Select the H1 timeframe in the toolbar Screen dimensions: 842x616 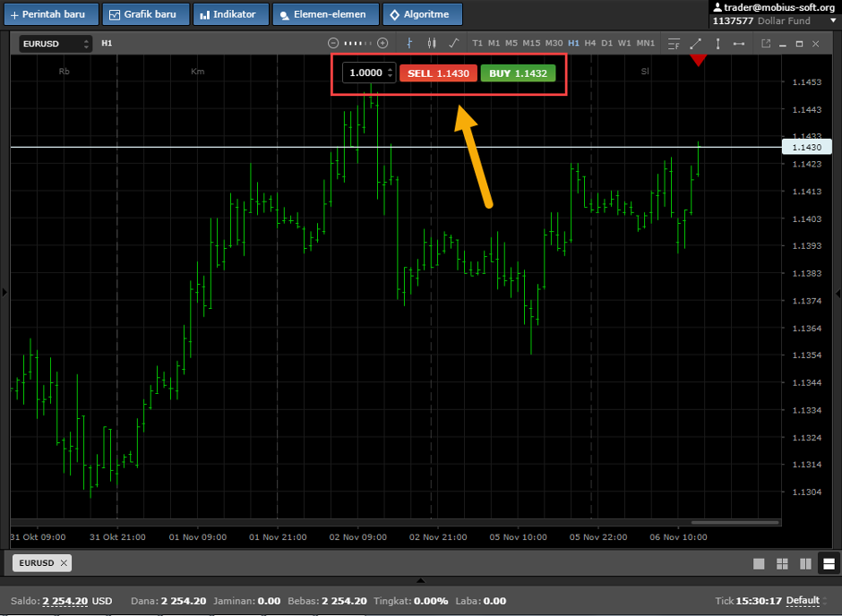click(573, 44)
